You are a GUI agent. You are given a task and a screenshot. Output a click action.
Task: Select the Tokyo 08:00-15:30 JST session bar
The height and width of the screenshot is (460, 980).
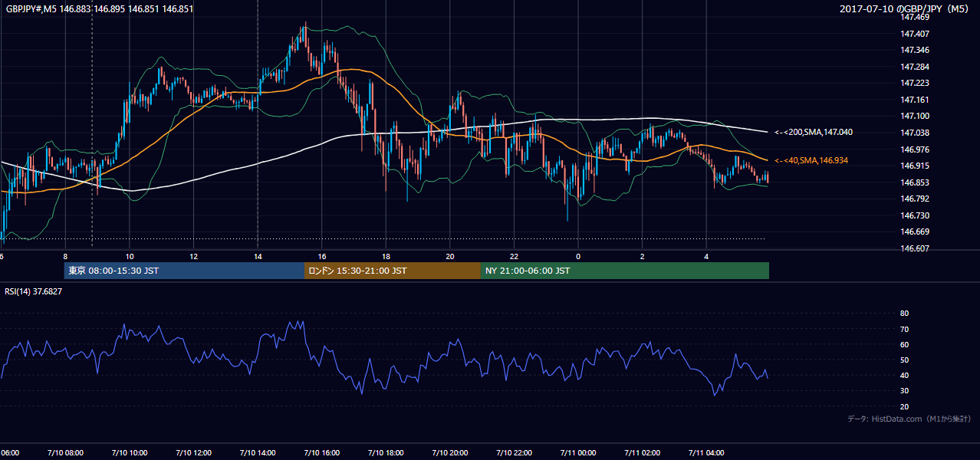click(x=184, y=271)
